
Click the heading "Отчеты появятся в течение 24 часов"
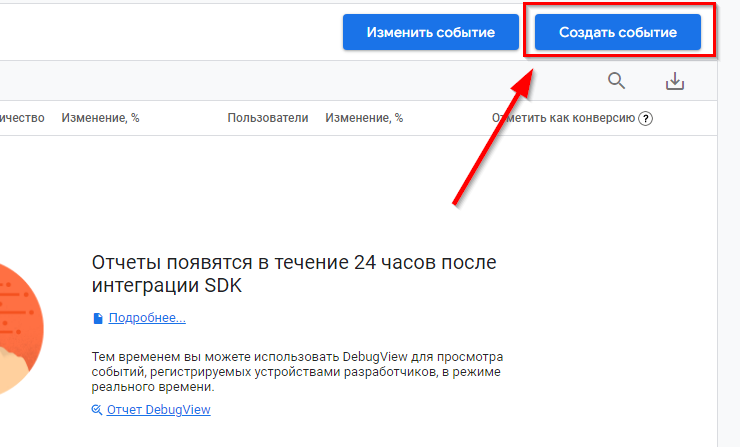[294, 263]
